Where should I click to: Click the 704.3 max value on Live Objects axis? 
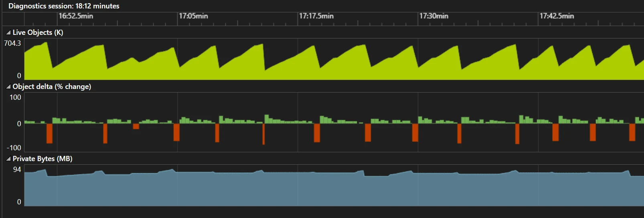point(12,43)
